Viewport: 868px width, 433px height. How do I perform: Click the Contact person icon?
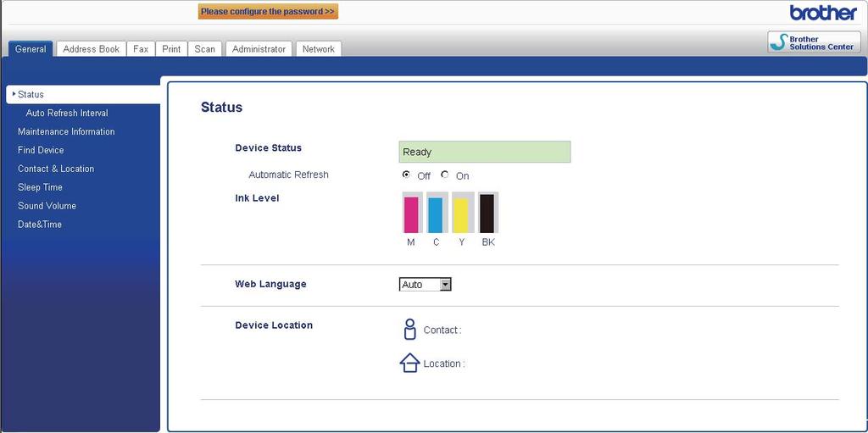pos(409,329)
